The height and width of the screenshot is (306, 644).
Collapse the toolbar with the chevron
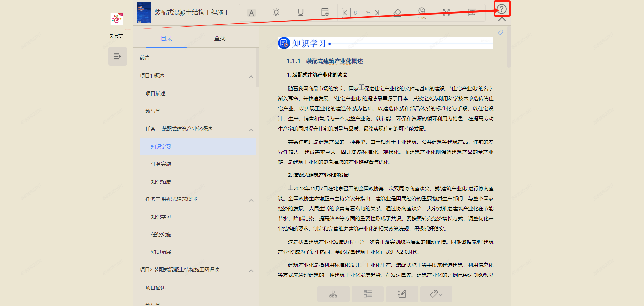(501, 18)
